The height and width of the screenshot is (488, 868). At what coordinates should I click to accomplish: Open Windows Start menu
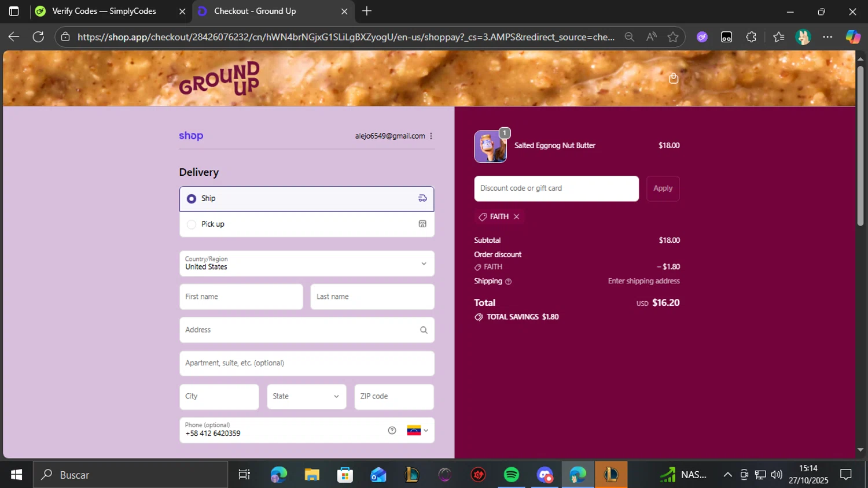(x=16, y=475)
